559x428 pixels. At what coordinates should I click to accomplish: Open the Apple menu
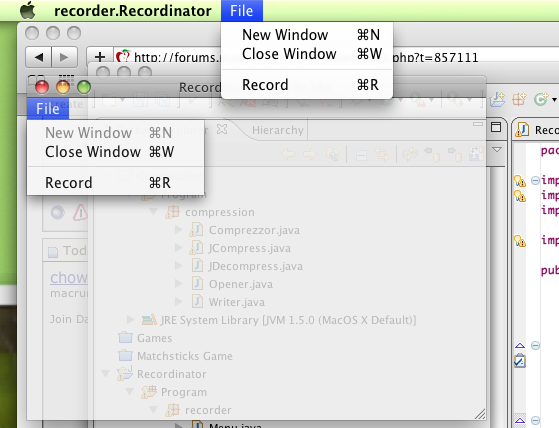pos(28,10)
